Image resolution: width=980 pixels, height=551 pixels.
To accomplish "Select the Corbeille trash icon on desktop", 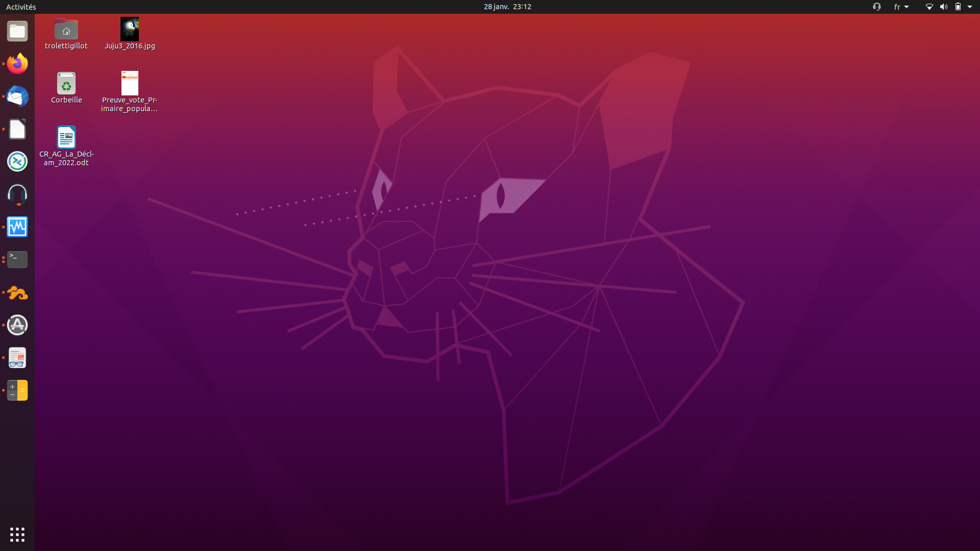I will click(66, 83).
